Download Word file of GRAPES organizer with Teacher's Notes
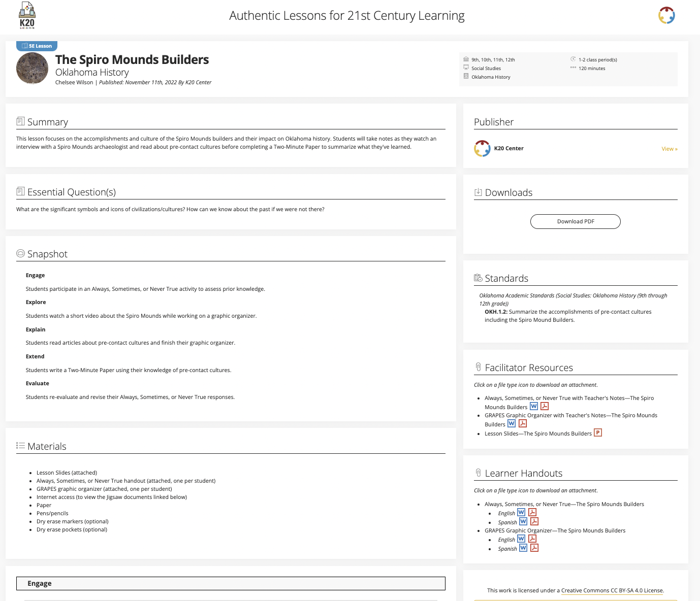 point(512,423)
